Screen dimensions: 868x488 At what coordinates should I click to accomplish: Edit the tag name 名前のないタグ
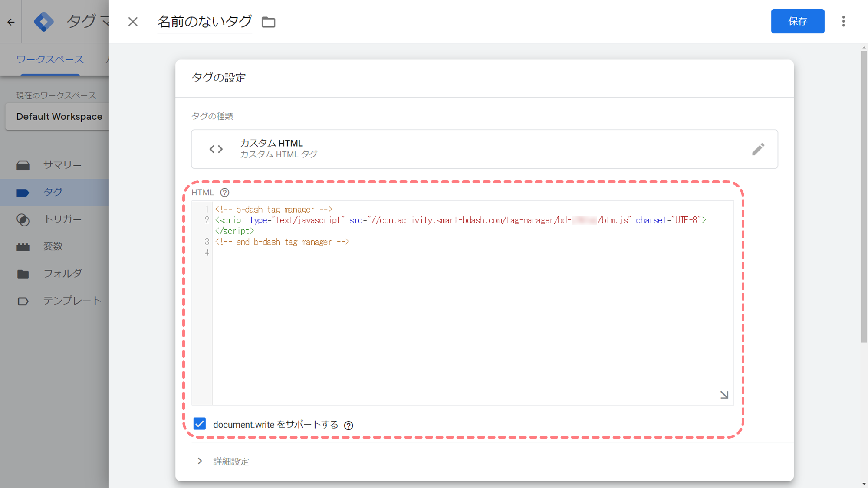point(204,22)
